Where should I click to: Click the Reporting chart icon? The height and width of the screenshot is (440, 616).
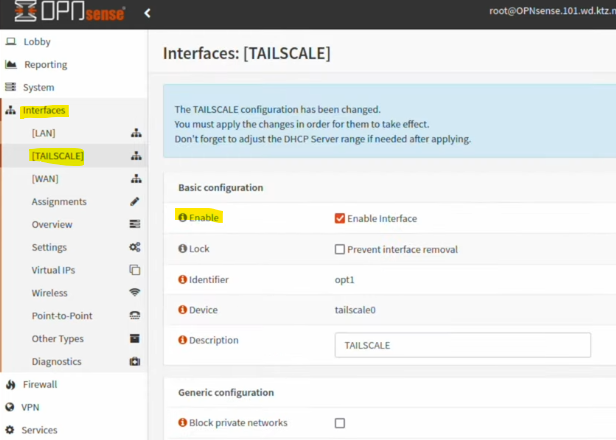coord(11,64)
